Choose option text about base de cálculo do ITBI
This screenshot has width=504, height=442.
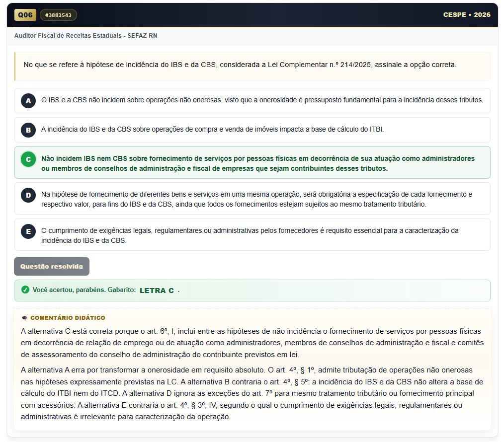pyautogui.click(x=212, y=129)
